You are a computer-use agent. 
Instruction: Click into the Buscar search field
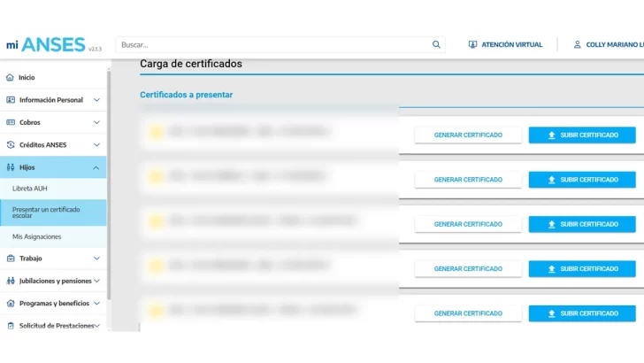274,44
